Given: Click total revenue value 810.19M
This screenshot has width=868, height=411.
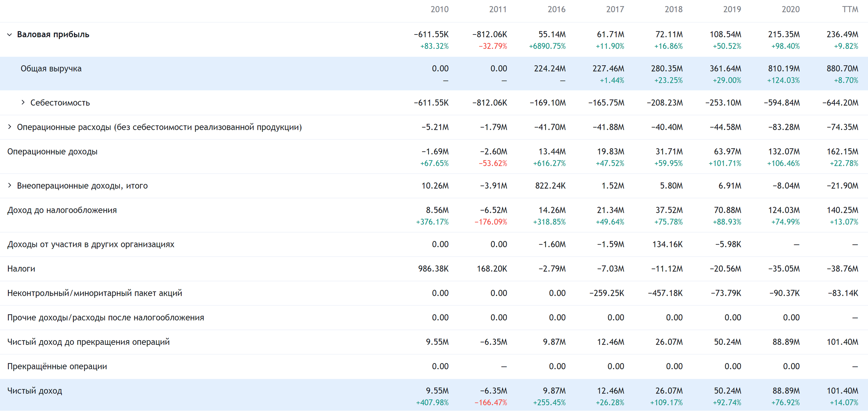Looking at the screenshot, I should (784, 68).
